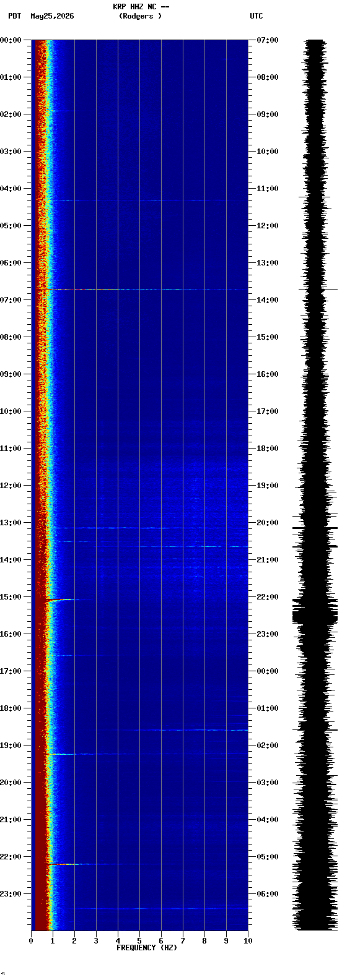
Task: Click the '02:00' UTC label on right axis
Action: pos(268,746)
